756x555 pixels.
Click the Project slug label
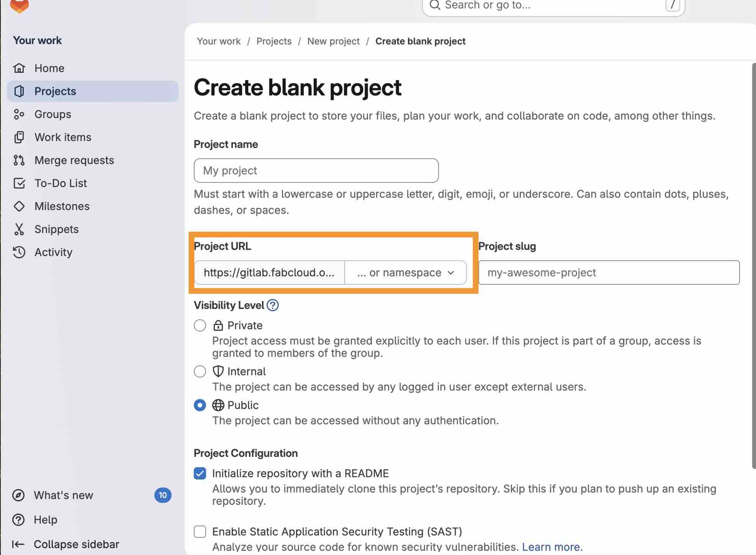pyautogui.click(x=507, y=246)
